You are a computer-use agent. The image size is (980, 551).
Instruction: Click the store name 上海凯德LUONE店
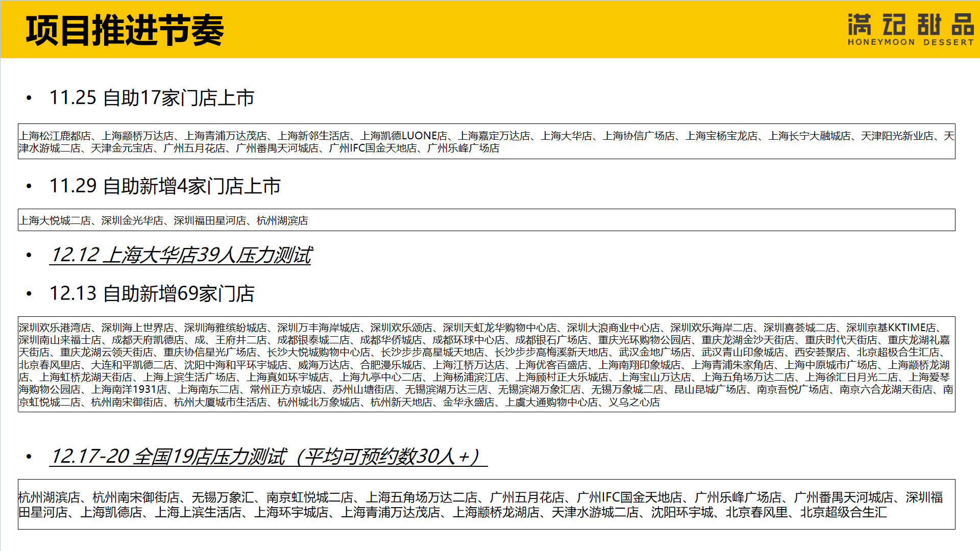[404, 136]
